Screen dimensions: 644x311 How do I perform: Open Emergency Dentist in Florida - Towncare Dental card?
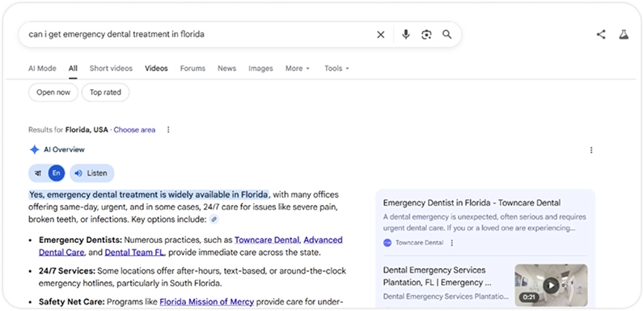[472, 202]
